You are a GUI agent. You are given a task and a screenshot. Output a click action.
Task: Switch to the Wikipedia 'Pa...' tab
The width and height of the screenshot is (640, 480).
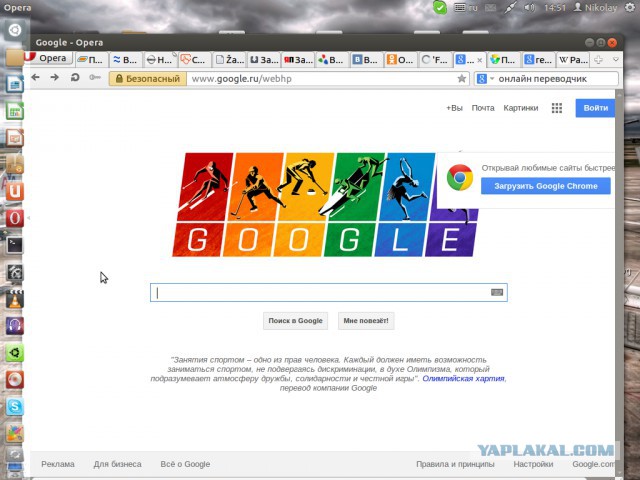click(x=573, y=60)
